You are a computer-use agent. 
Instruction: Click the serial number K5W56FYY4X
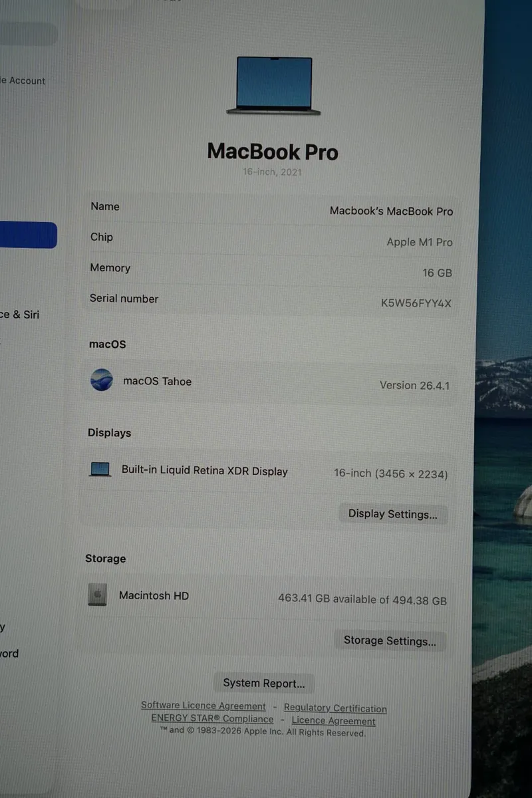[416, 303]
